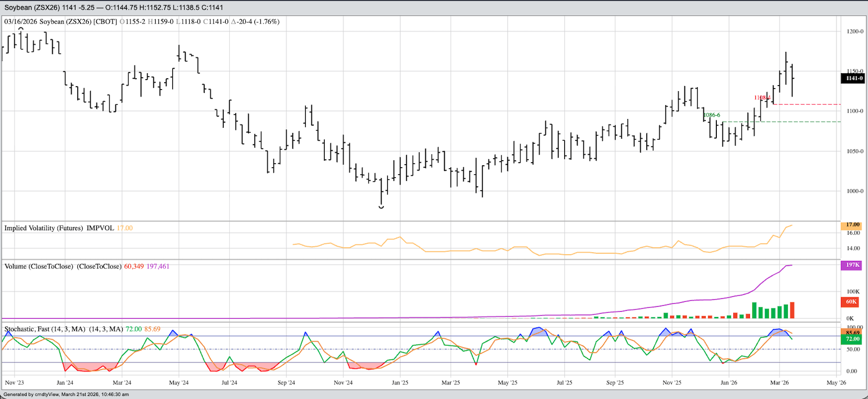Screen dimensions: 868x399
Task: Click the red 60K volume badge
Action: [x=851, y=301]
